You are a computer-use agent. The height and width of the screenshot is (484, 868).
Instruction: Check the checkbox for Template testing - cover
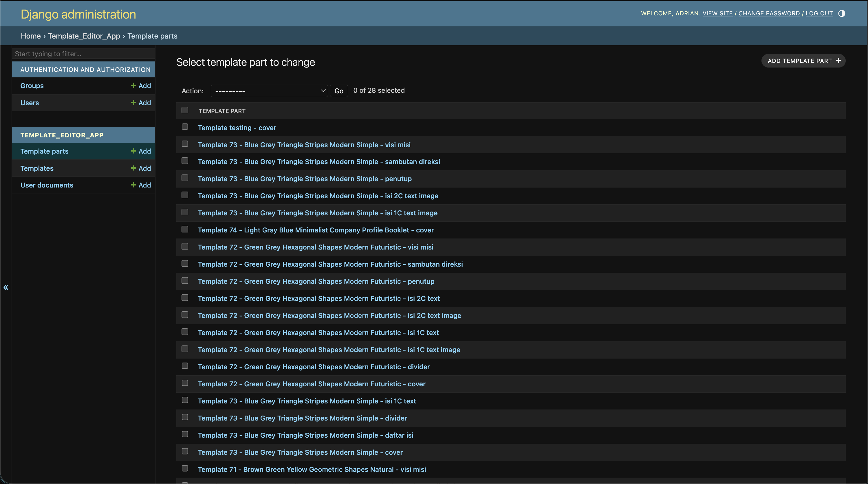point(185,127)
